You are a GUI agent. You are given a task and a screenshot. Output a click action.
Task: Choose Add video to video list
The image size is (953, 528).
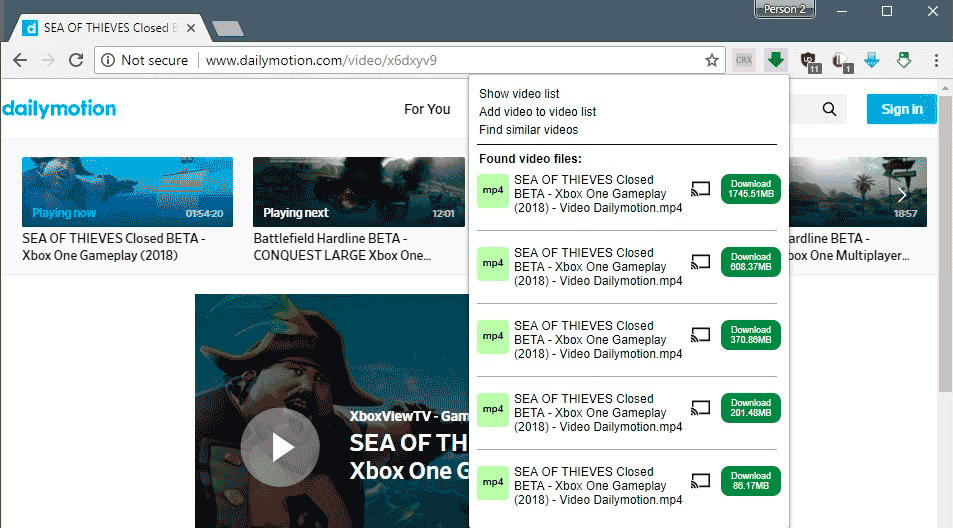click(537, 112)
